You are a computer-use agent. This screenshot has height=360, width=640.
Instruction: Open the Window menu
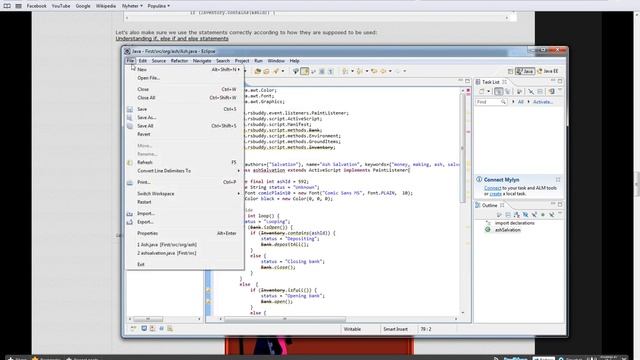tap(276, 61)
